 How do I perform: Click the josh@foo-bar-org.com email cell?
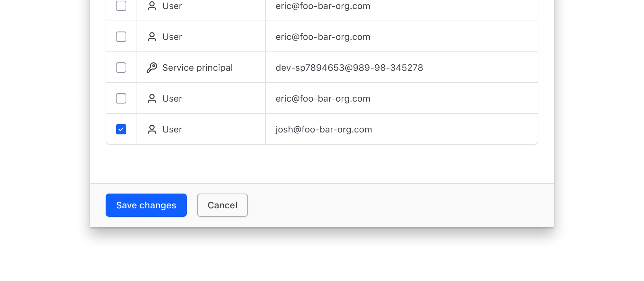(324, 129)
